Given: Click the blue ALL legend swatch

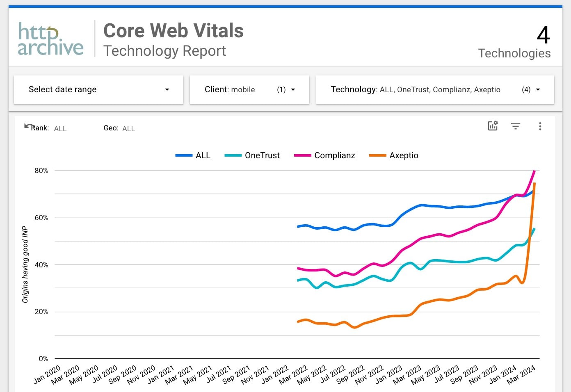Looking at the screenshot, I should tap(184, 155).
